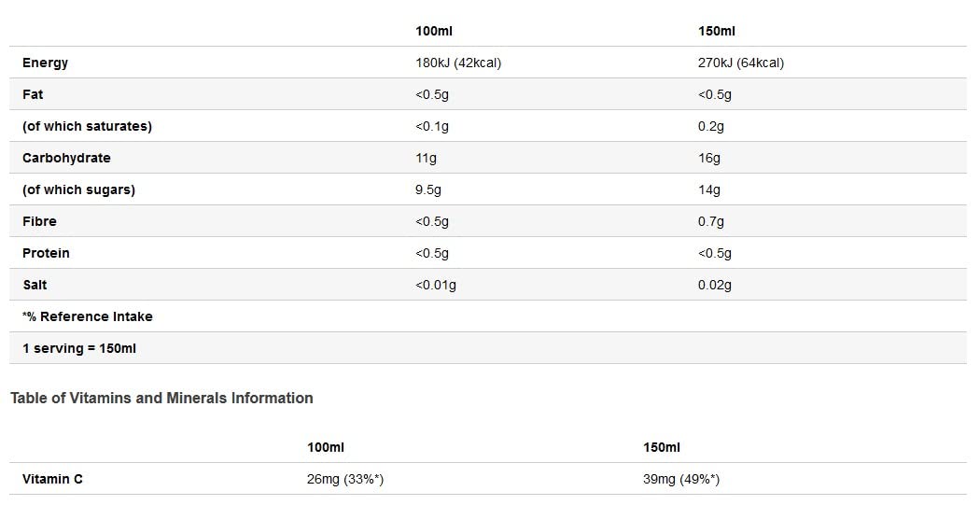The height and width of the screenshot is (505, 980).
Task: Click the *% Reference Intake note
Action: click(87, 316)
